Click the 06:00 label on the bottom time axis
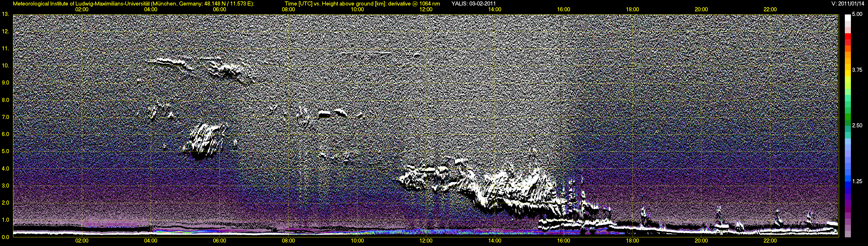This screenshot has height=246, width=868. (220, 241)
